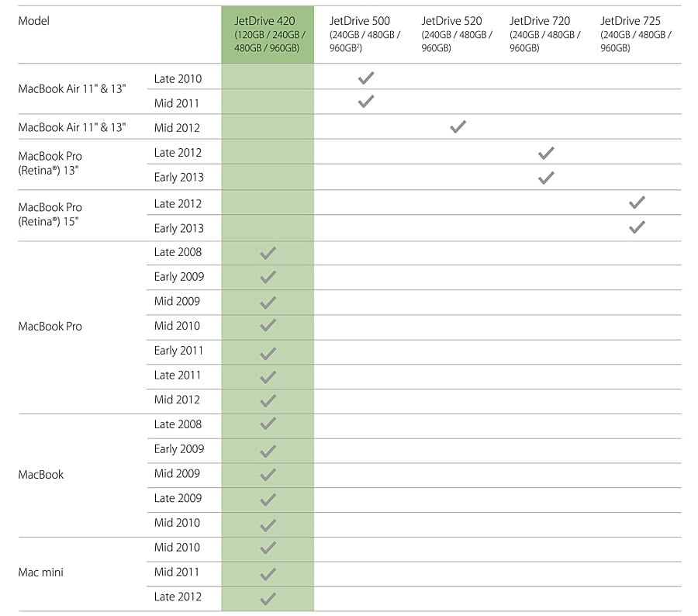This screenshot has height=616, width=698.
Task: Click JetDrive 720 checkmark for Retina 13" Early 2013
Action: click(546, 178)
